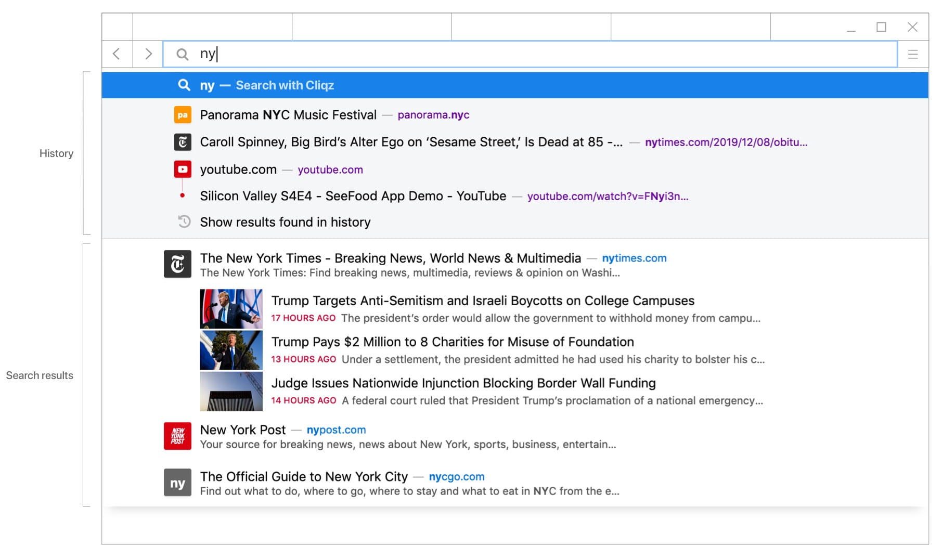Image resolution: width=942 pixels, height=560 pixels.
Task: Show results found in history
Action: point(285,222)
